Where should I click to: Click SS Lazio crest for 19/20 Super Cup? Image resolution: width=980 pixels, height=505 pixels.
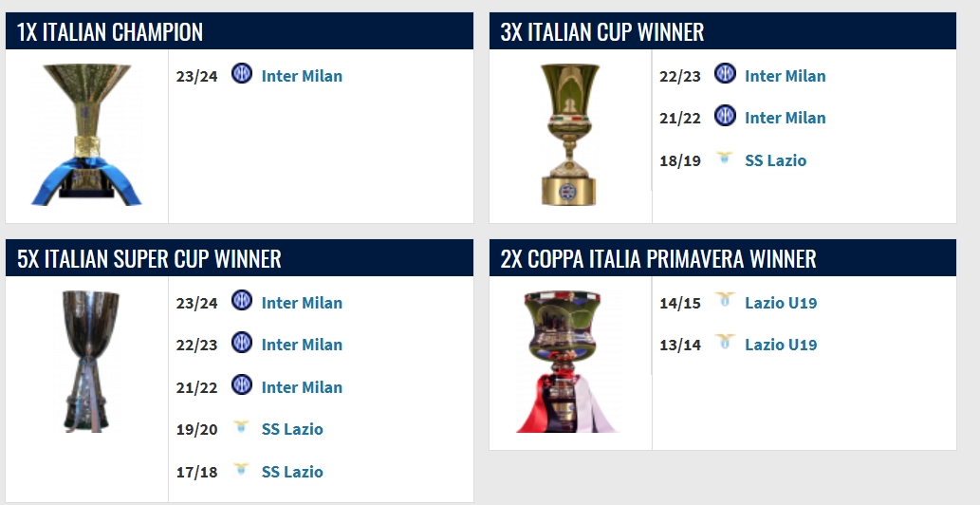pyautogui.click(x=242, y=427)
